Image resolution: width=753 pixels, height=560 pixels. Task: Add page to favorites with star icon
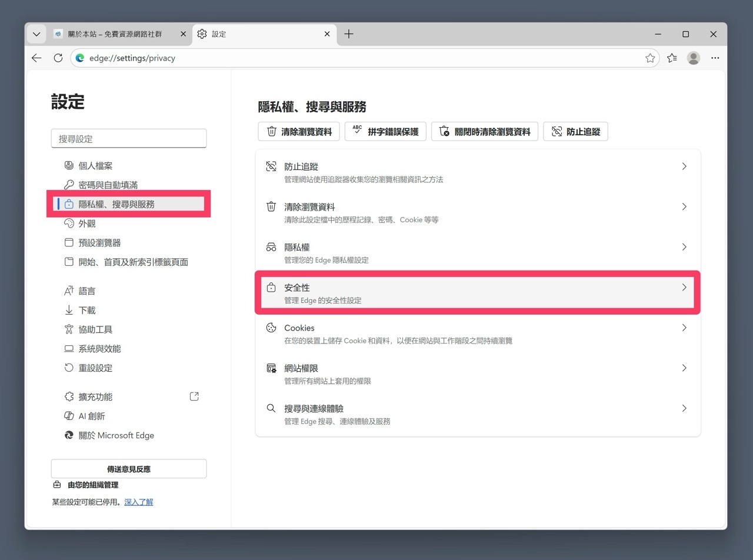click(x=650, y=58)
